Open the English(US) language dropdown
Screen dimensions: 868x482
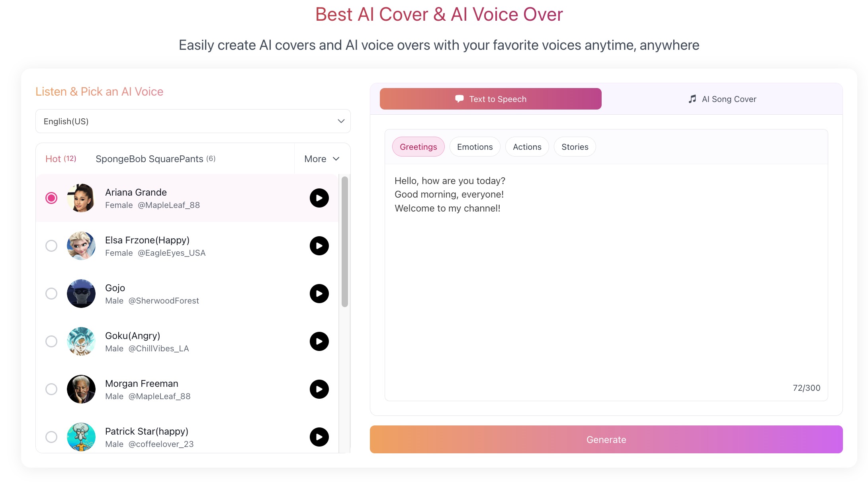(193, 121)
